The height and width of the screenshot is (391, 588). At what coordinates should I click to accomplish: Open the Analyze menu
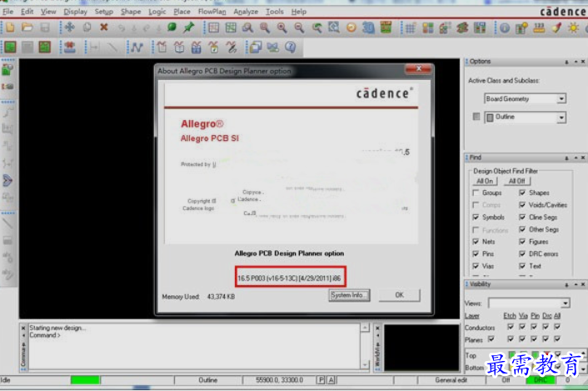click(x=246, y=12)
